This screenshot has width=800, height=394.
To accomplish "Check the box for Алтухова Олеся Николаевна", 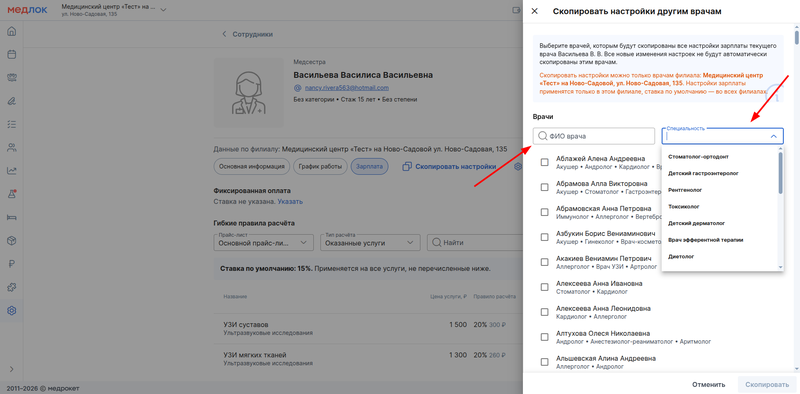I will point(545,337).
